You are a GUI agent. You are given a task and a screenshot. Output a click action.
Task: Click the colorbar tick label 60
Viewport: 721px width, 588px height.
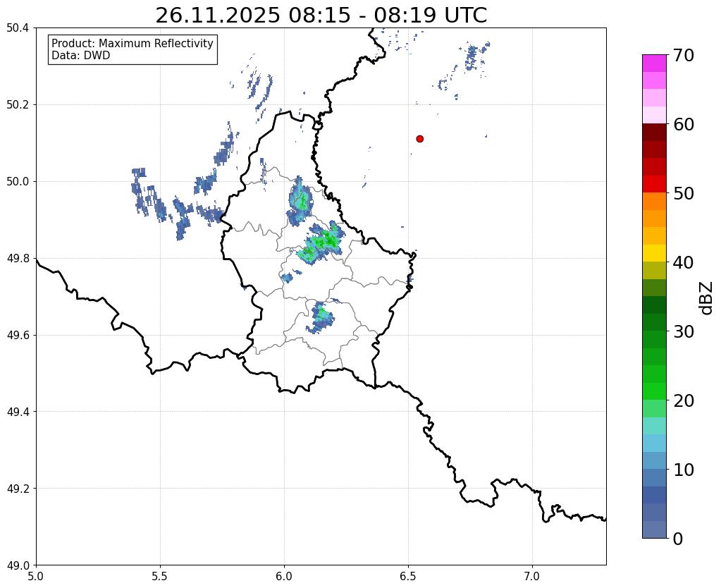[x=684, y=124]
